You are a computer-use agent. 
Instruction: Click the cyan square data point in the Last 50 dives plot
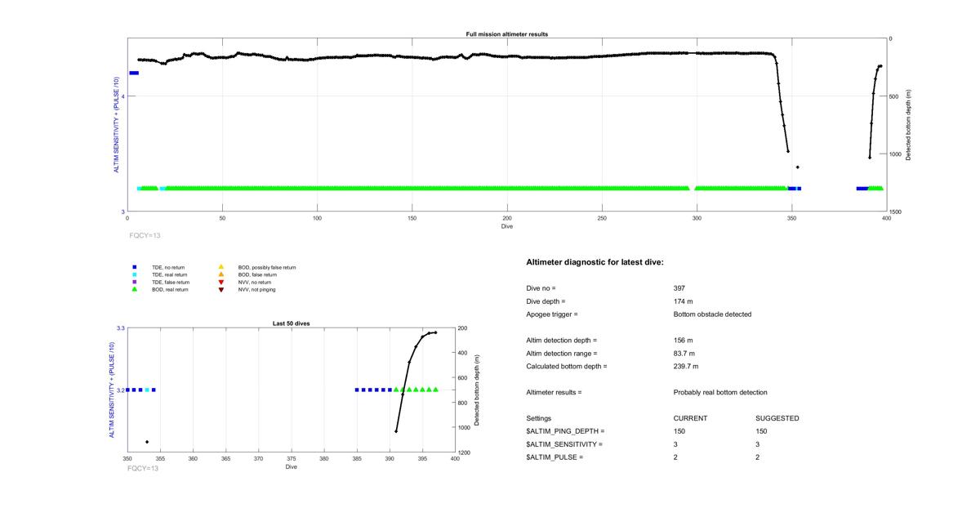click(147, 390)
